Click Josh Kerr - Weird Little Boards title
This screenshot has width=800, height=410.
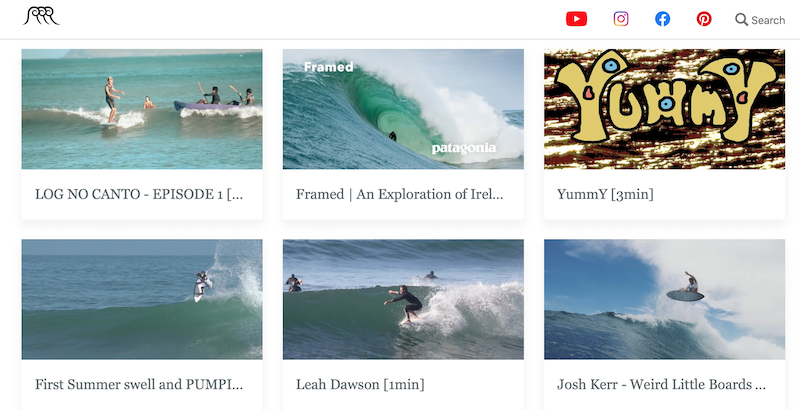[x=661, y=385]
